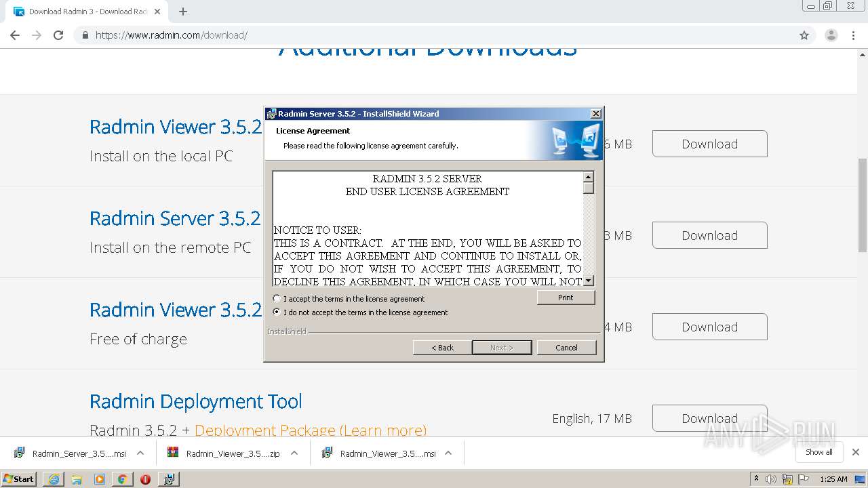Click the address bar URL field
This screenshot has width=868, height=488.
(434, 35)
